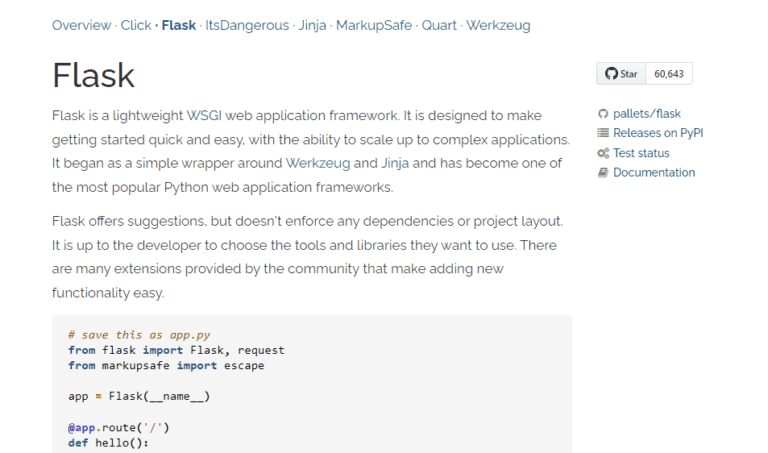Visit the Releases on PyPI link text

[658, 133]
